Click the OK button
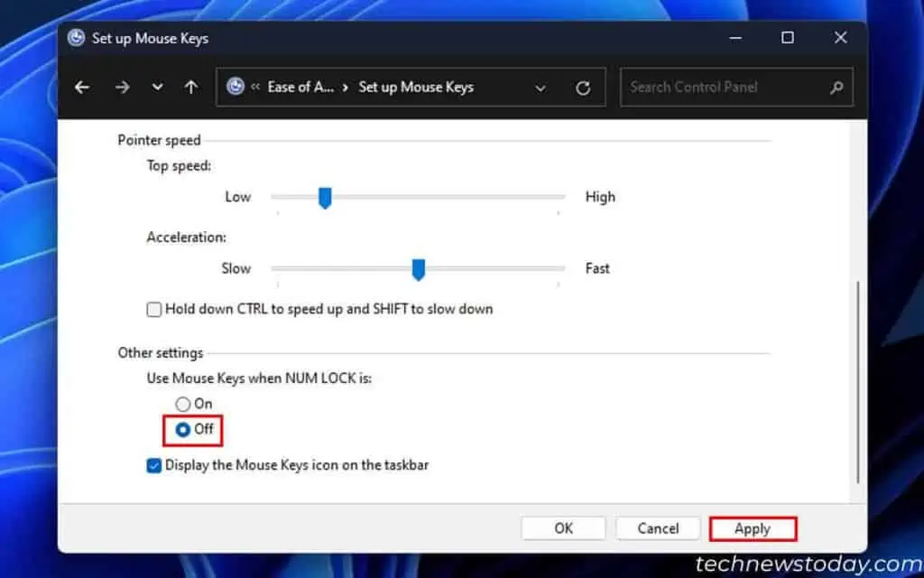This screenshot has width=924, height=578. (563, 528)
